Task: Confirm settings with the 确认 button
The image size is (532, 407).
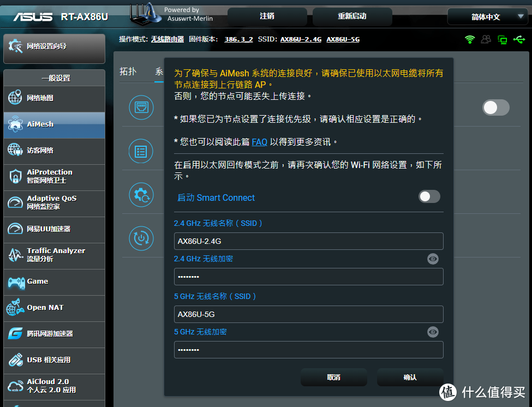Action: pyautogui.click(x=409, y=377)
